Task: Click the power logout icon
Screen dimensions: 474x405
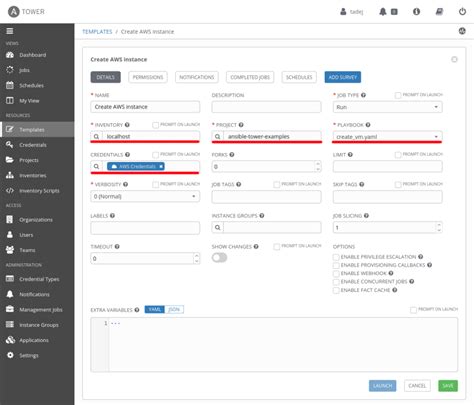Action: [462, 12]
